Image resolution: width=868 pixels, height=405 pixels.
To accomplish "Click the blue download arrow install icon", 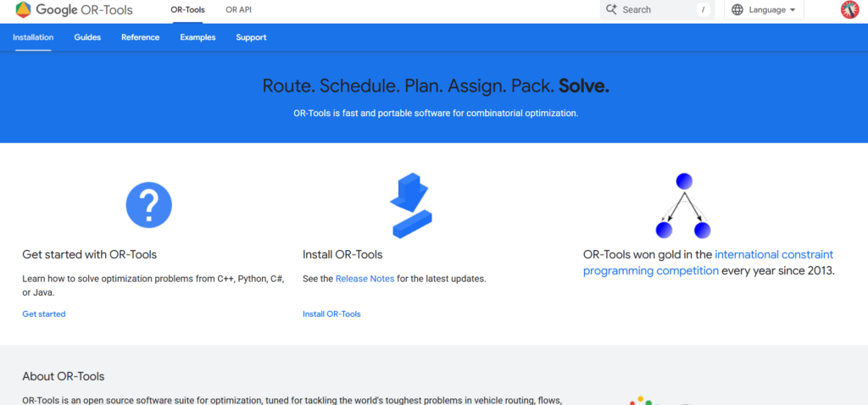I will (411, 205).
